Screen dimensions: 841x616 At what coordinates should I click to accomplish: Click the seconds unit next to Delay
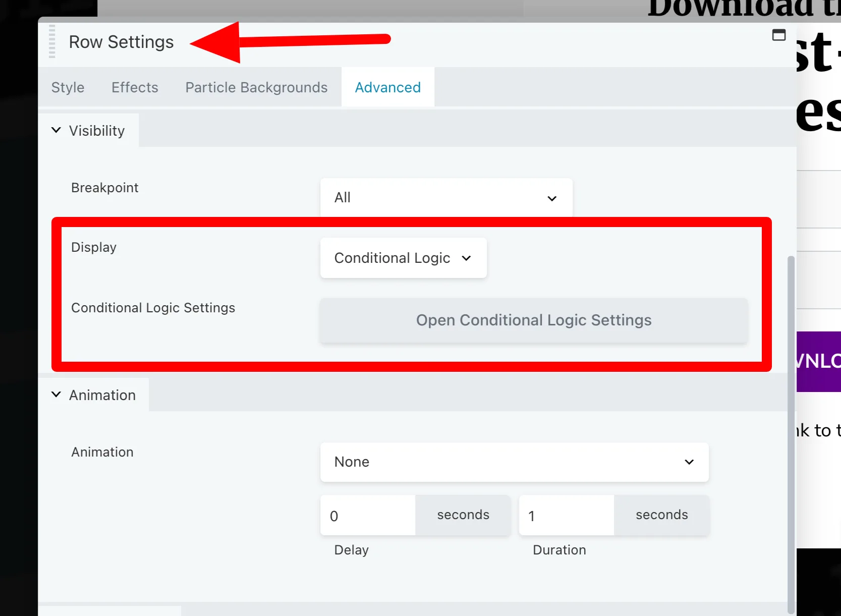pos(463,515)
